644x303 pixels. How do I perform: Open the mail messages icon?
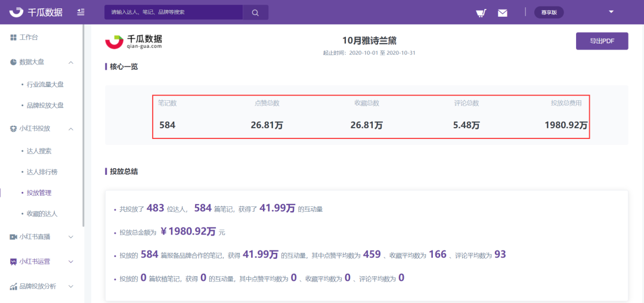502,13
